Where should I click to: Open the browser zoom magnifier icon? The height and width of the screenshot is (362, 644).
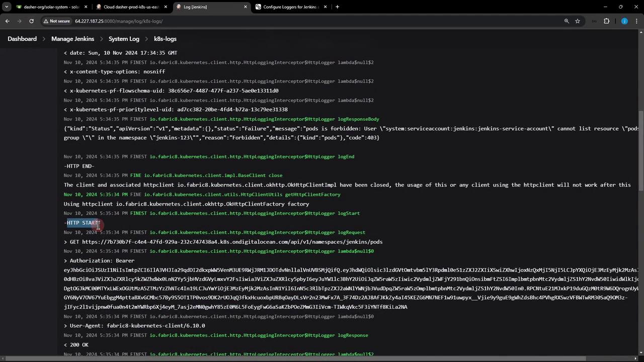tap(567, 21)
